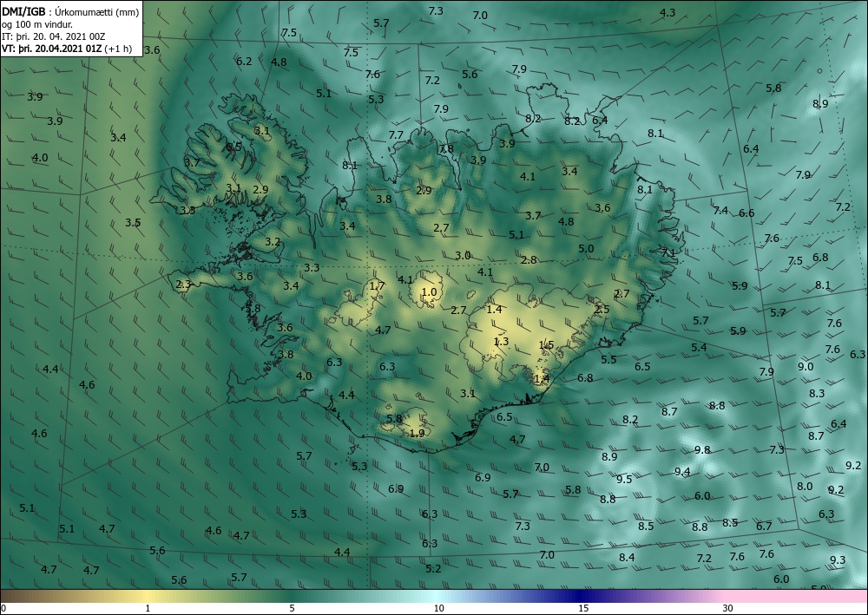This screenshot has height=615, width=868.
Task: Select the 8.4 value near the bottom
Action: click(x=627, y=557)
